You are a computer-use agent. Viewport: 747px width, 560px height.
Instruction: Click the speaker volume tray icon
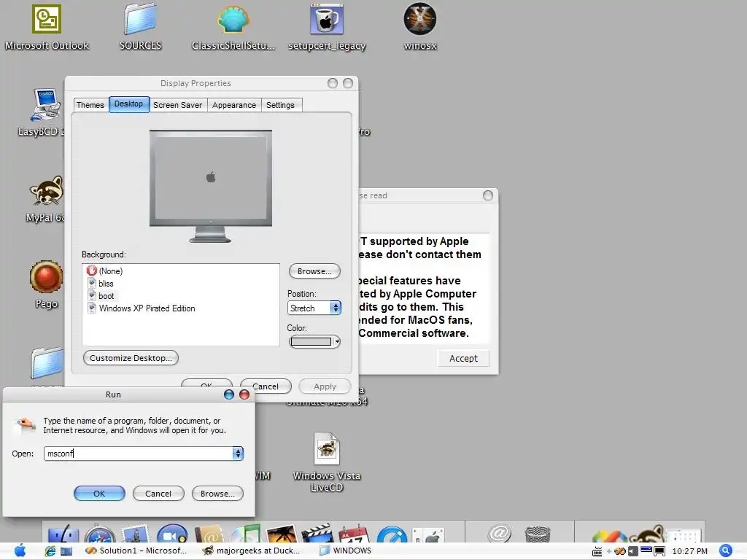pyautogui.click(x=633, y=551)
